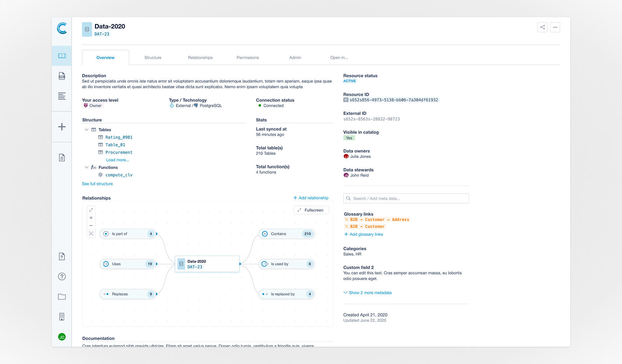
Task: Open the three-dot more options menu
Action: pos(555,27)
